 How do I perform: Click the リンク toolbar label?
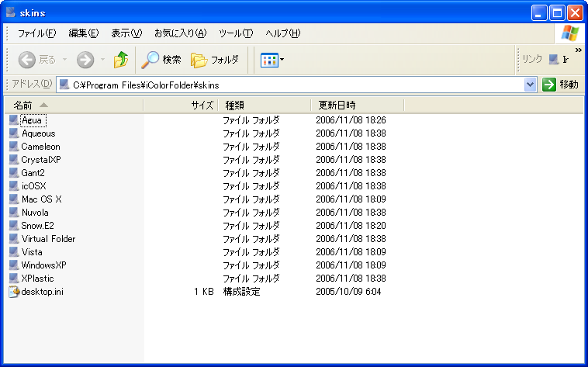pyautogui.click(x=532, y=59)
